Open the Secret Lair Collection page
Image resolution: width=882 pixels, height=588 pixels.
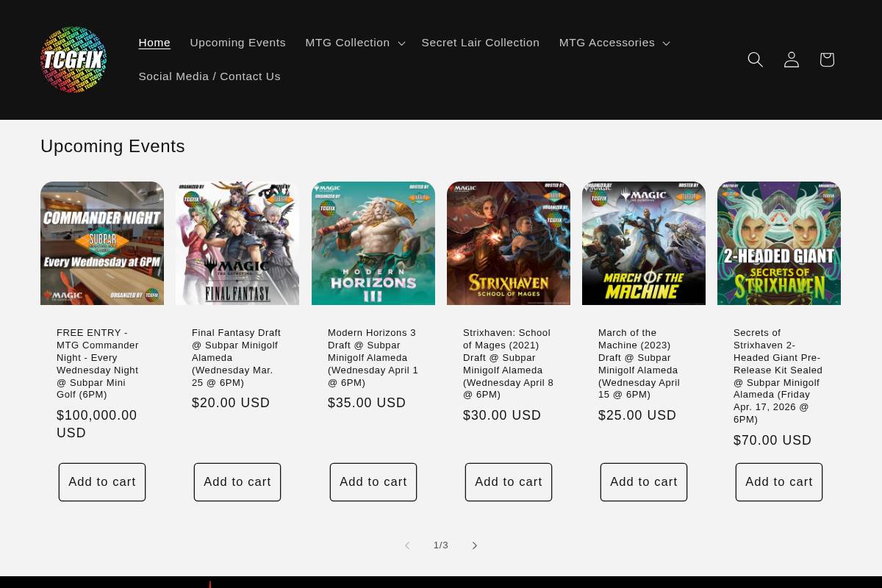[x=480, y=43]
